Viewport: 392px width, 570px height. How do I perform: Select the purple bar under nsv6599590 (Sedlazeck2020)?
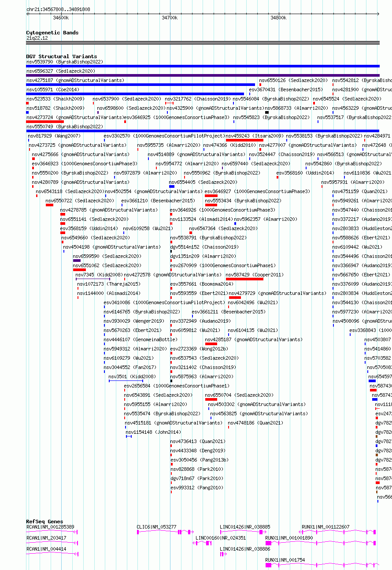(77, 261)
